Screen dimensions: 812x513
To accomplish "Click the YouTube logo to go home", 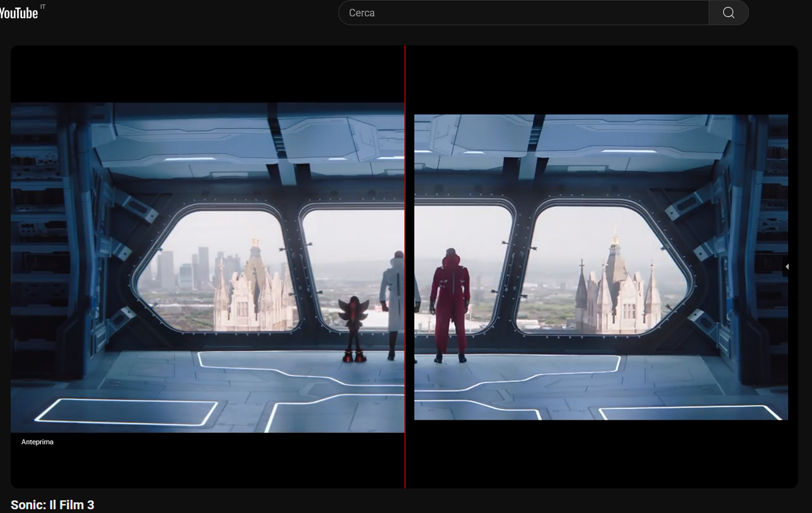I will [x=19, y=13].
